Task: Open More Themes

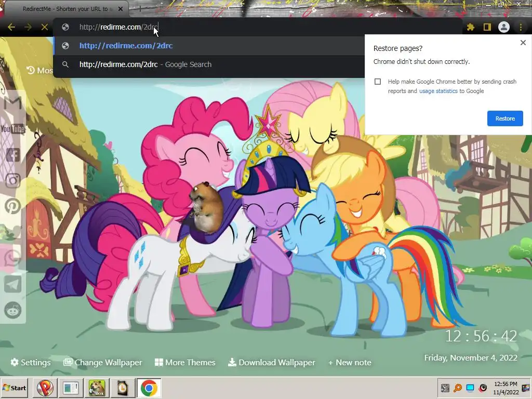Action: [x=185, y=362]
